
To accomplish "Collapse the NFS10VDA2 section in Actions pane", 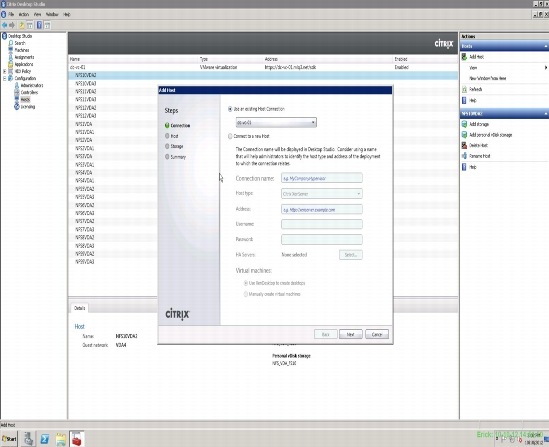I will coord(545,114).
